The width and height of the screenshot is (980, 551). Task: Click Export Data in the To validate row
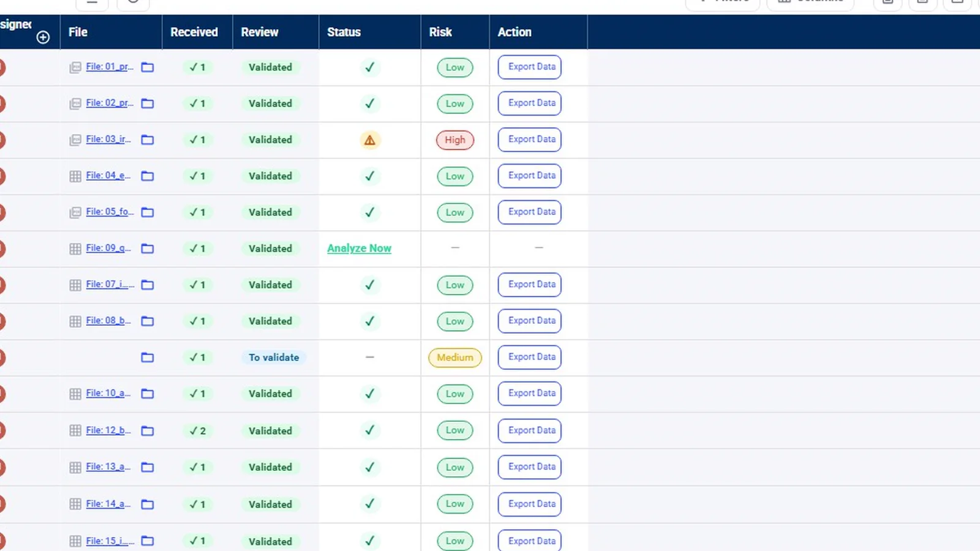[530, 357]
